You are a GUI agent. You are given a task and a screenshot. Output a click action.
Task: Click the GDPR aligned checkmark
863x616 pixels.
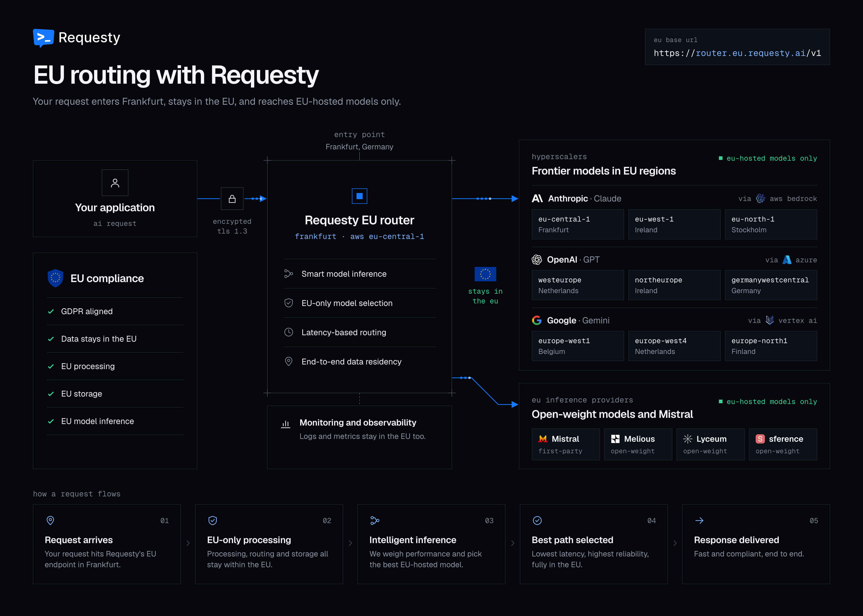pyautogui.click(x=51, y=311)
